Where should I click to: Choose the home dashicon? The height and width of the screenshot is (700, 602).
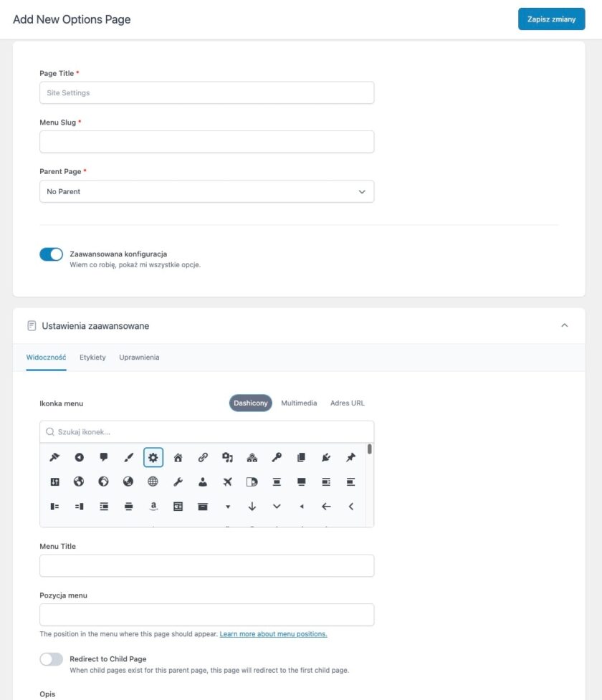coord(178,457)
